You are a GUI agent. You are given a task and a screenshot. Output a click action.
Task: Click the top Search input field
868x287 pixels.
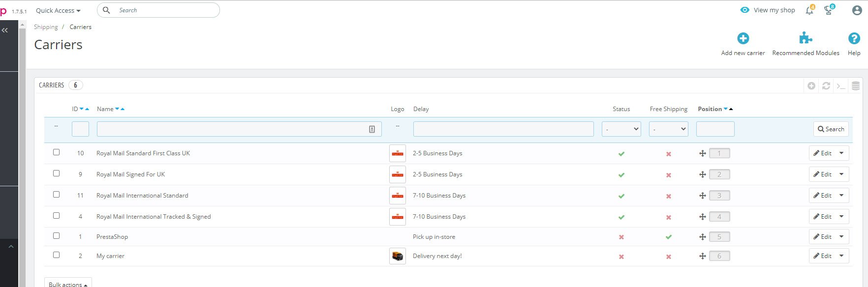[158, 10]
